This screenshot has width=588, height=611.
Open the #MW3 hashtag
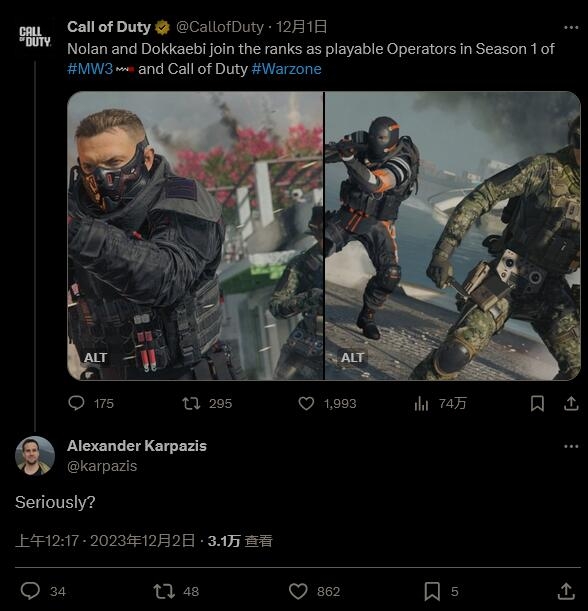[90, 69]
